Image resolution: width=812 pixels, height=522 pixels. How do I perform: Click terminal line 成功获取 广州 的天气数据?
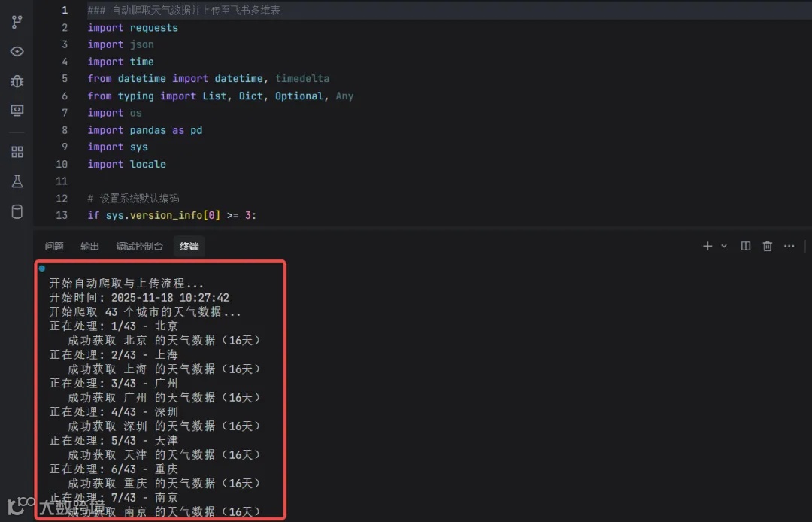pos(165,397)
